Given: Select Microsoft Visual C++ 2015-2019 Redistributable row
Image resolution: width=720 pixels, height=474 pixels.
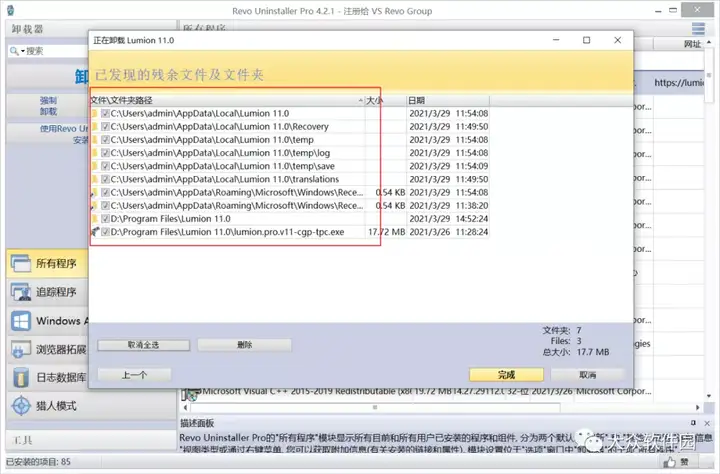Looking at the screenshot, I should click(x=416, y=392).
